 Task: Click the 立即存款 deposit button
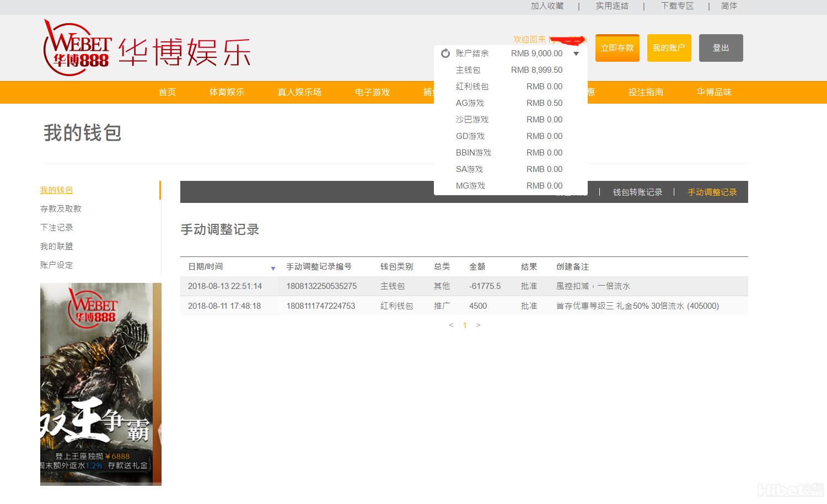(x=617, y=48)
